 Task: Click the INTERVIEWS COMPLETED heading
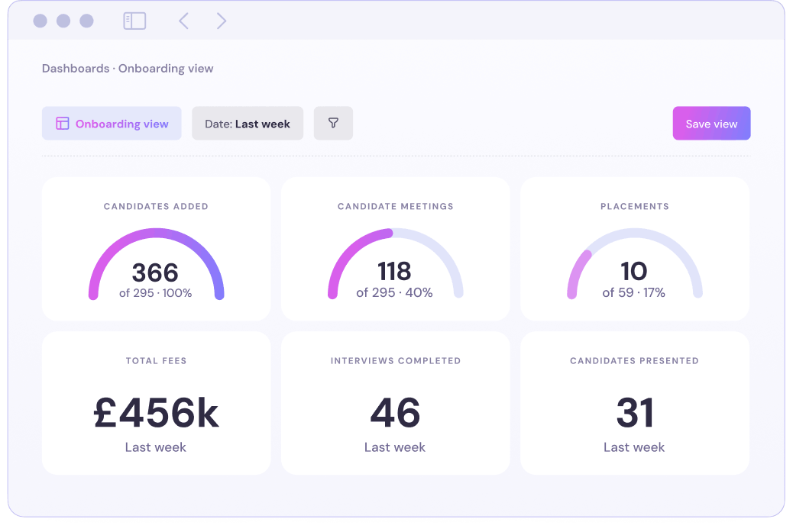click(396, 361)
